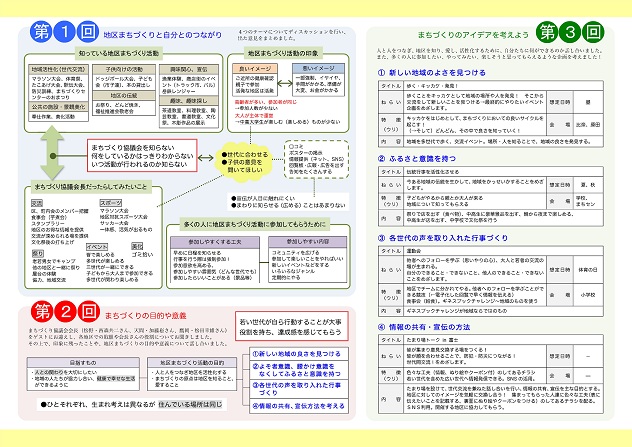Image resolution: width=632 pixels, height=447 pixels.
Task: Click the dashed box with 'ポスターの掲示'
Action: [316, 159]
